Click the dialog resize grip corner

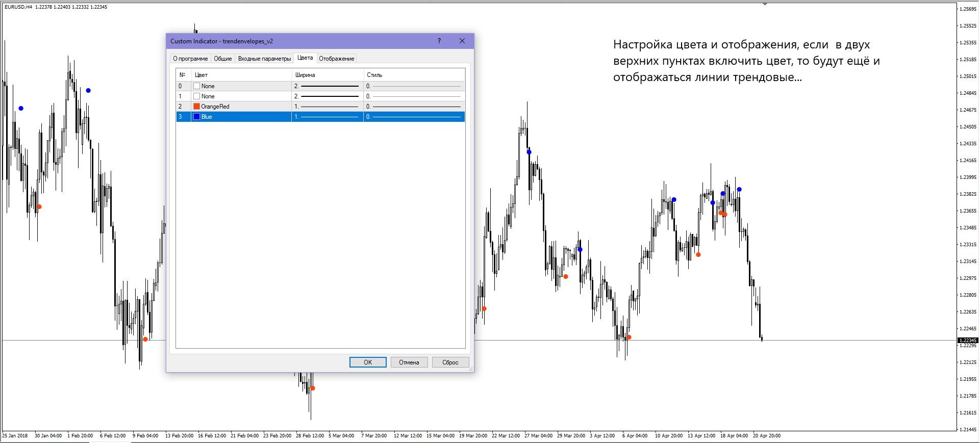tap(470, 369)
